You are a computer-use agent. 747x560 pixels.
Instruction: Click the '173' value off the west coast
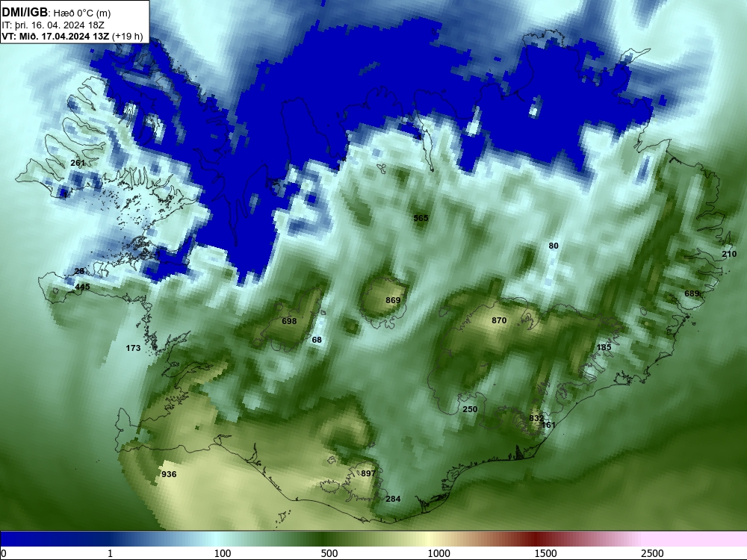133,348
